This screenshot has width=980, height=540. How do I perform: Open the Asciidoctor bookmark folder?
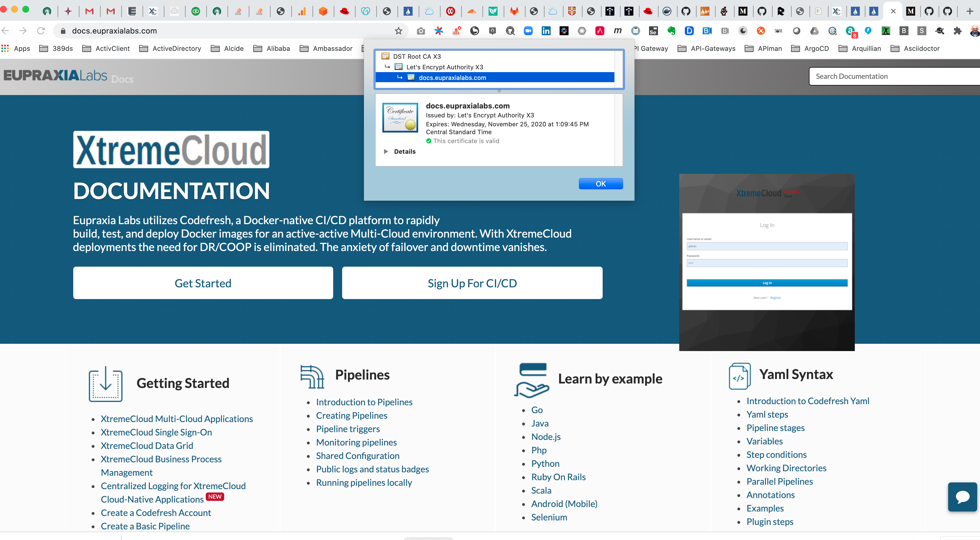coord(915,48)
